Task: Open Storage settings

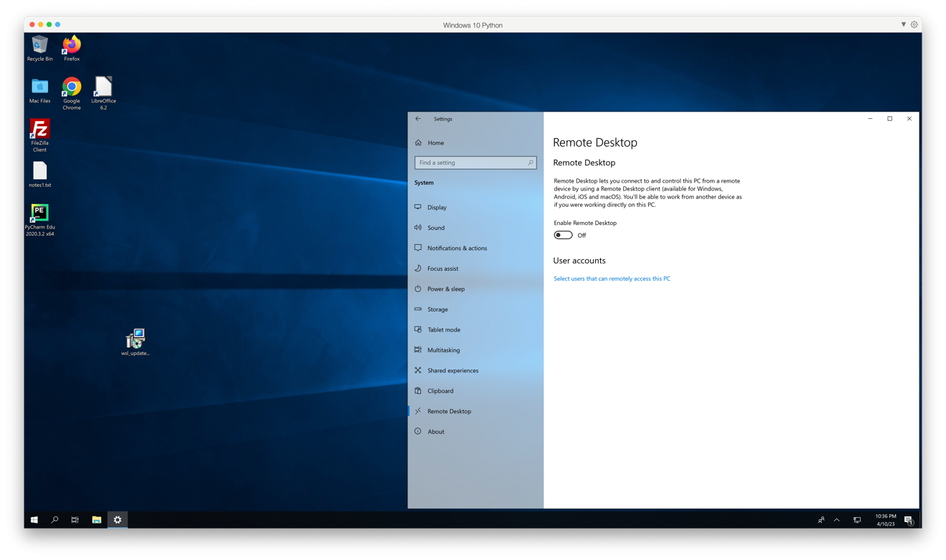Action: (x=476, y=309)
